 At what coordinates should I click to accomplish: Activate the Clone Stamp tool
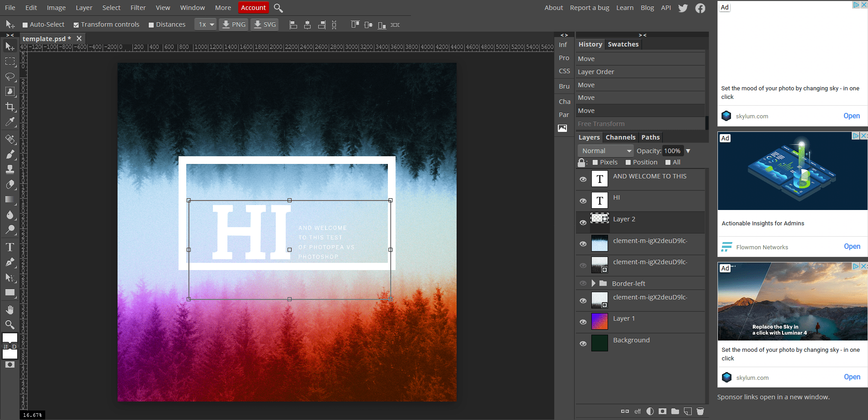click(10, 169)
